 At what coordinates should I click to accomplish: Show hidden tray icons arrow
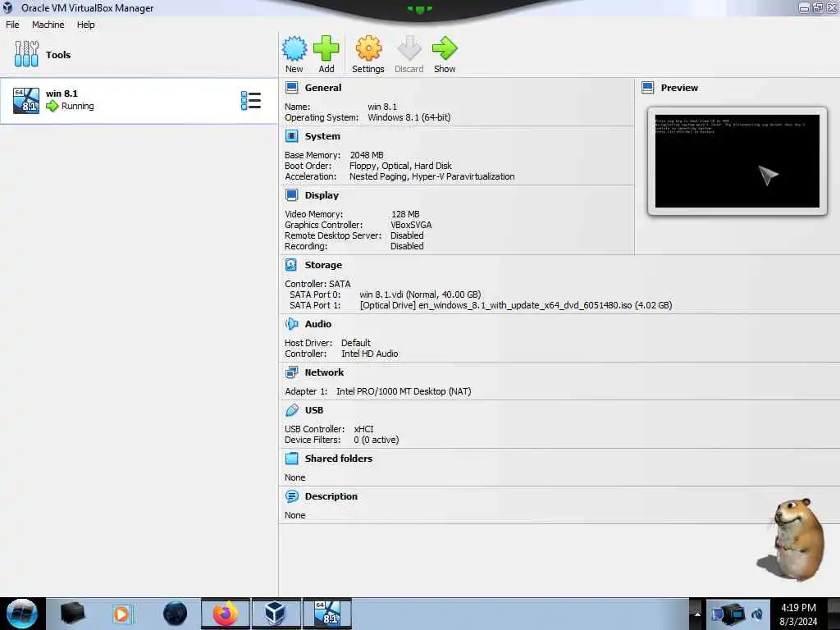pyautogui.click(x=697, y=614)
